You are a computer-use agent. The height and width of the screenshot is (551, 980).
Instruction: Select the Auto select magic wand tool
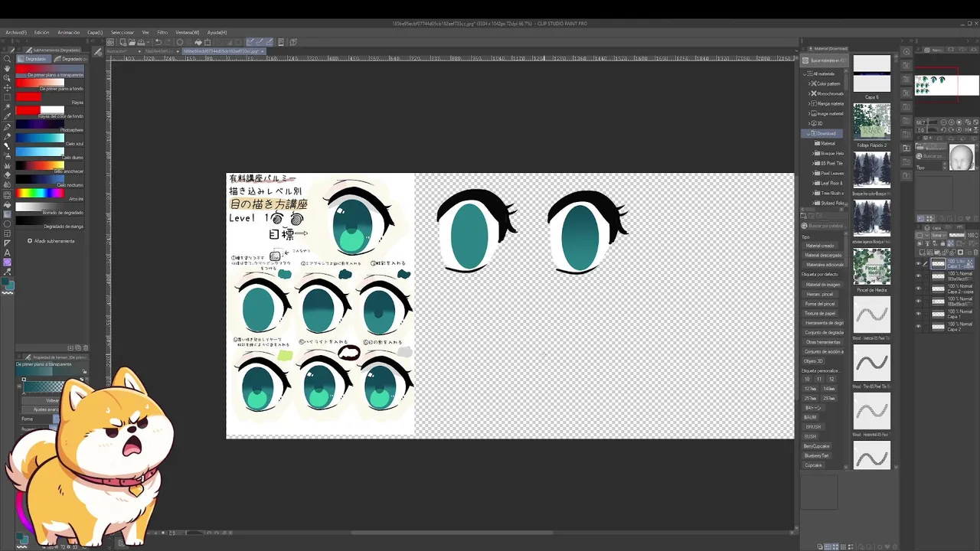[8, 106]
